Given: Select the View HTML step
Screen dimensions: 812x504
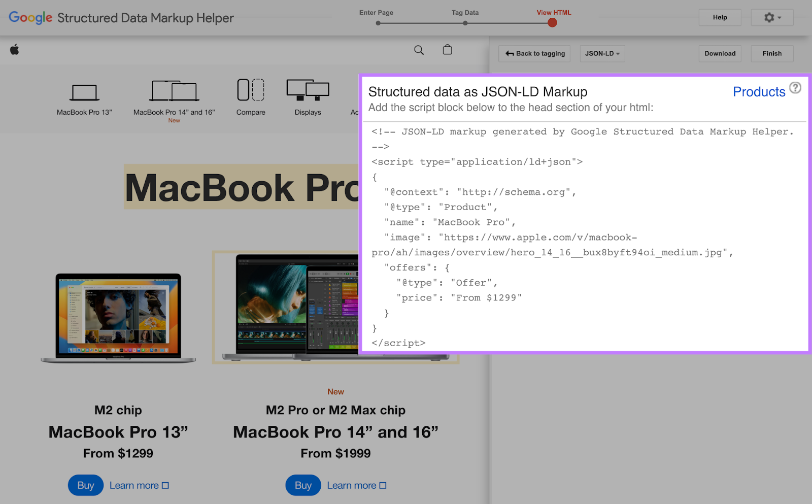Looking at the screenshot, I should pyautogui.click(x=554, y=13).
